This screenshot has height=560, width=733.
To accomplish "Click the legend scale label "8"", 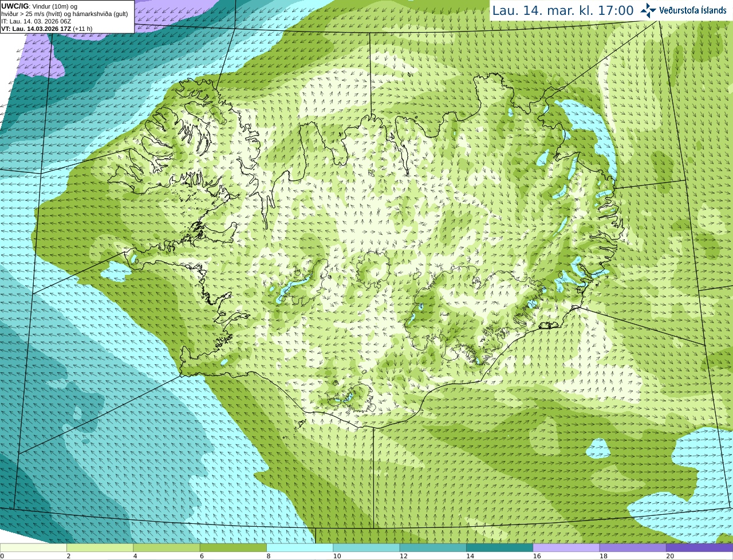I will (x=269, y=556).
